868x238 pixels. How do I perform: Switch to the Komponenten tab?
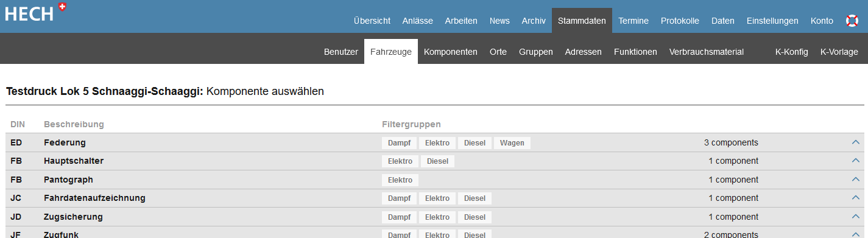pos(451,52)
